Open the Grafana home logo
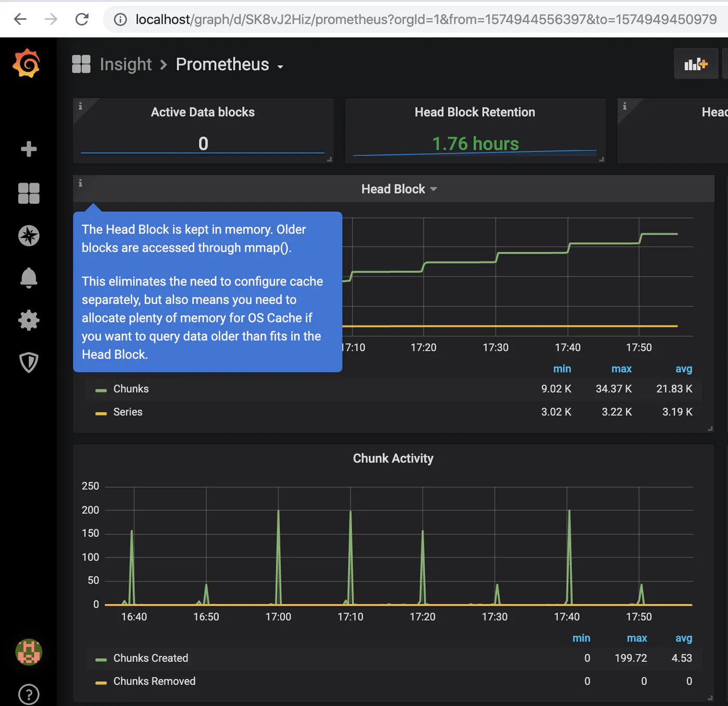The height and width of the screenshot is (706, 728). 27,63
